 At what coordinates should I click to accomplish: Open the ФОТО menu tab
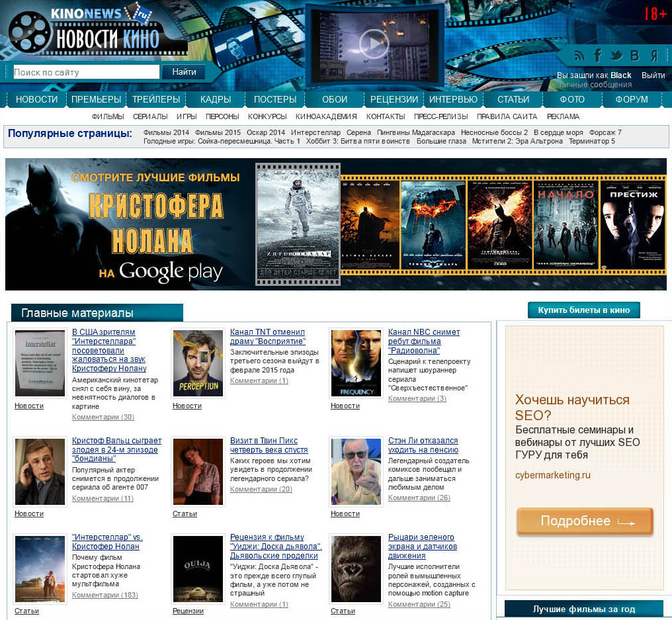(x=572, y=99)
